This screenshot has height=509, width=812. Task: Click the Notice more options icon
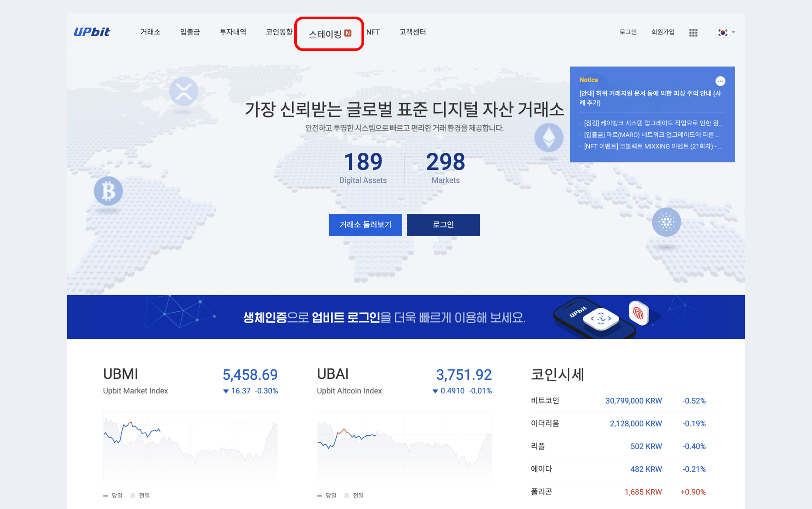click(720, 81)
